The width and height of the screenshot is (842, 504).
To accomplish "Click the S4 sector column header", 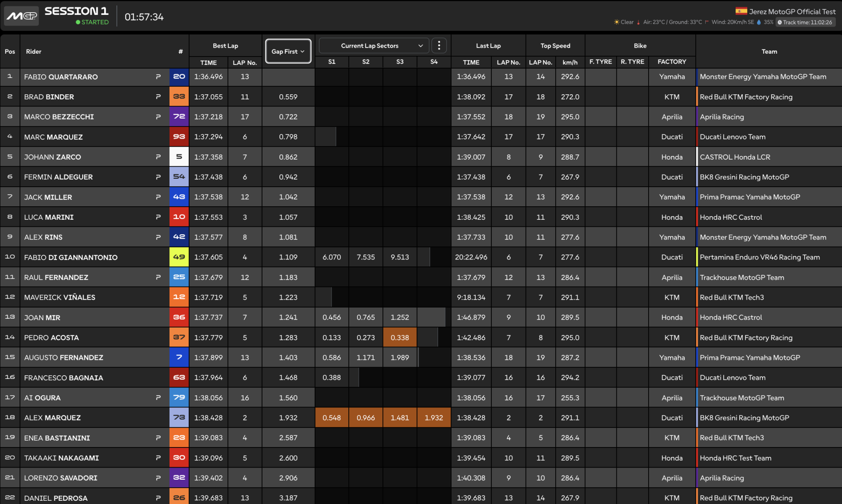I will (x=434, y=62).
